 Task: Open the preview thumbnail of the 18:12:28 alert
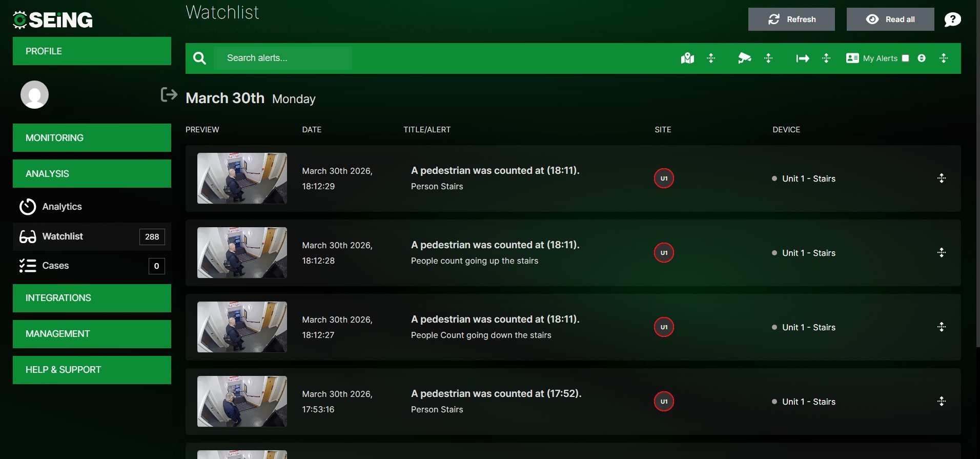pos(242,253)
